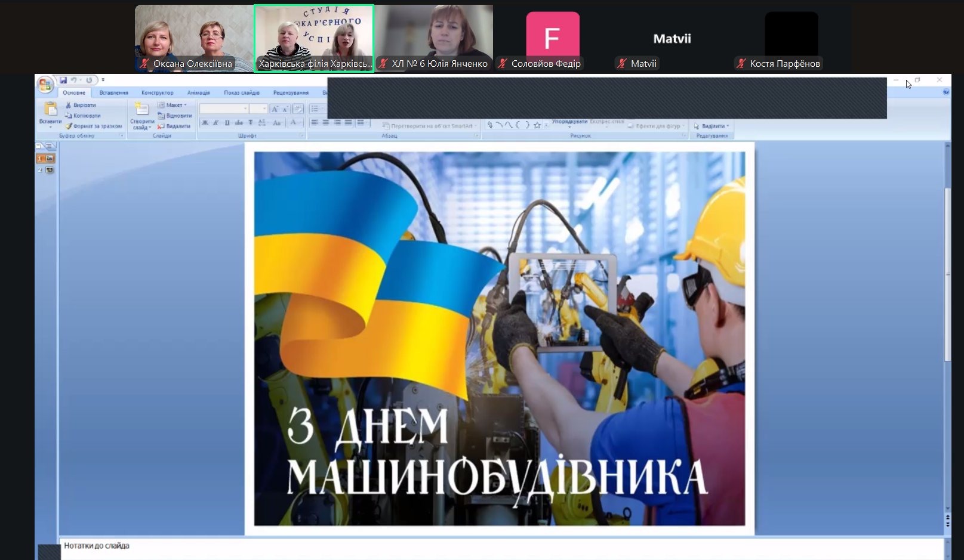Toggle bold (Ж) formatting
Viewport: 964px width, 560px height.
[x=205, y=123]
